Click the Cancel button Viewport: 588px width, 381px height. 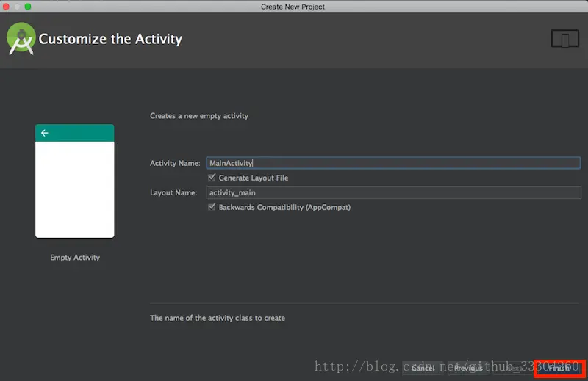[423, 369]
